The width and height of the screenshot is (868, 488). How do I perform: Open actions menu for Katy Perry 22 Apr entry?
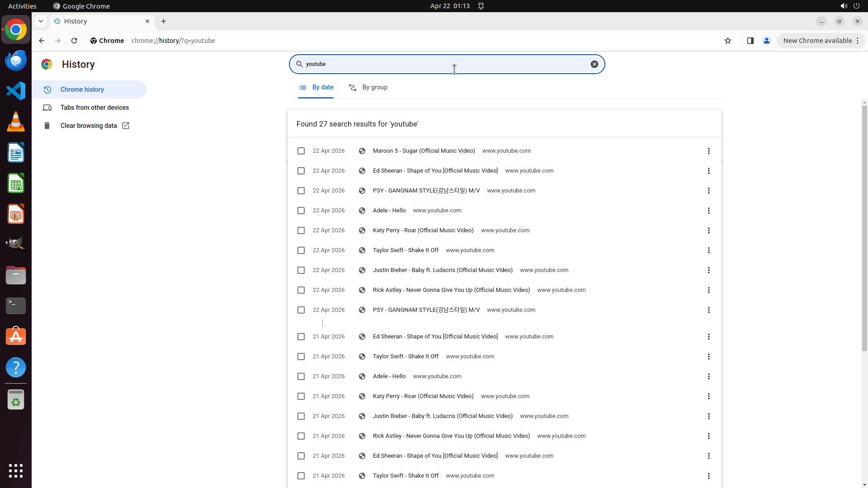pyautogui.click(x=708, y=230)
